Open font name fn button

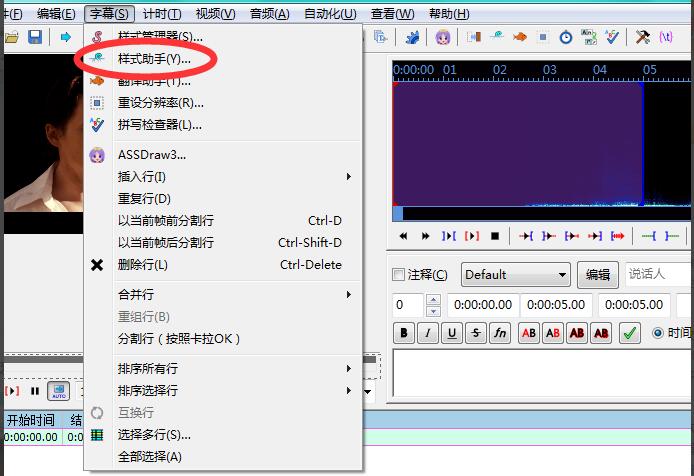coord(500,333)
